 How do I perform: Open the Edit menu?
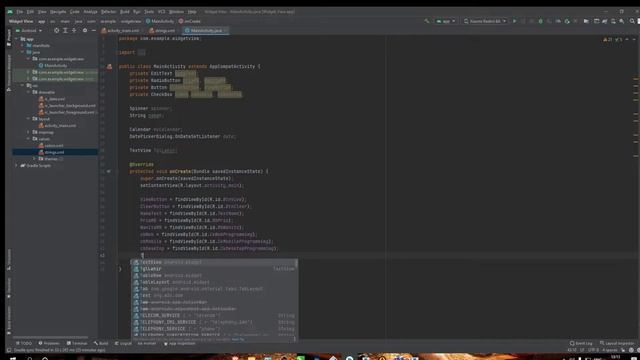coord(30,12)
